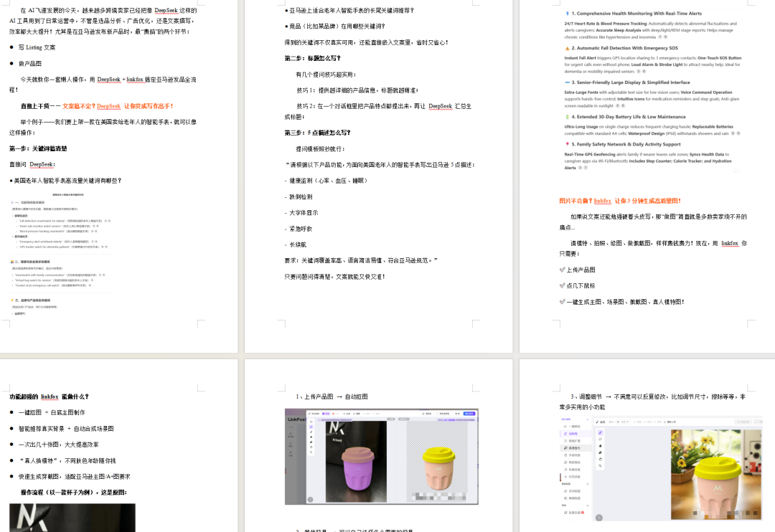
Task: Click the checklist item '一键生成主图、场景图、侧截图、真人模特图！'
Action: tap(625, 302)
